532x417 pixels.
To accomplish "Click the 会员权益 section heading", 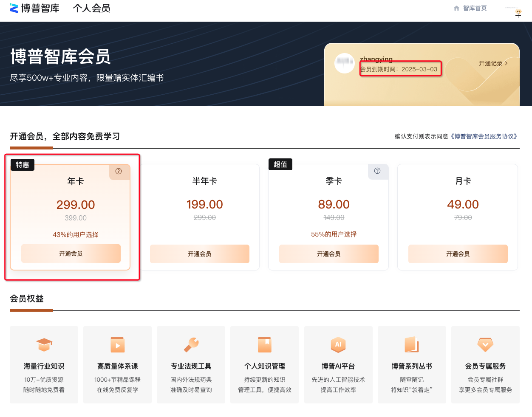I will coord(27,299).
